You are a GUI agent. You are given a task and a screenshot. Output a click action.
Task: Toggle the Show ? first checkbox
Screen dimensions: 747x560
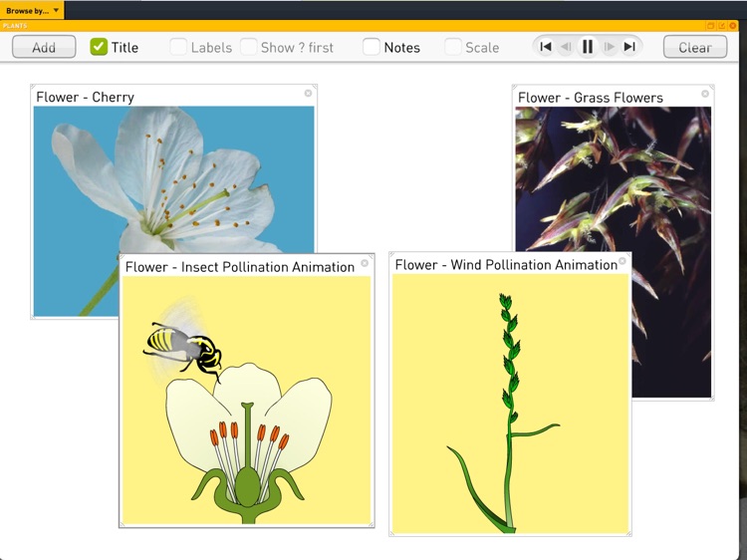[249, 47]
